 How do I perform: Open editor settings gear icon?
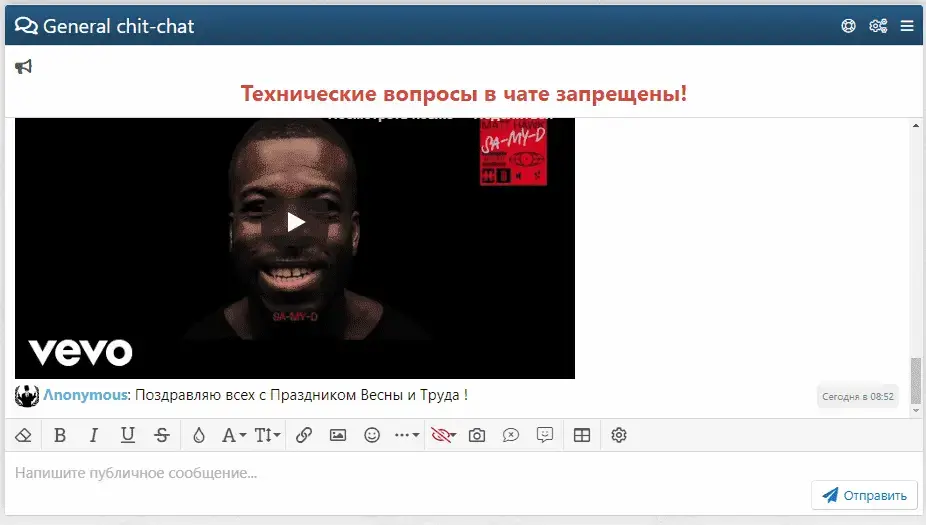coord(618,436)
